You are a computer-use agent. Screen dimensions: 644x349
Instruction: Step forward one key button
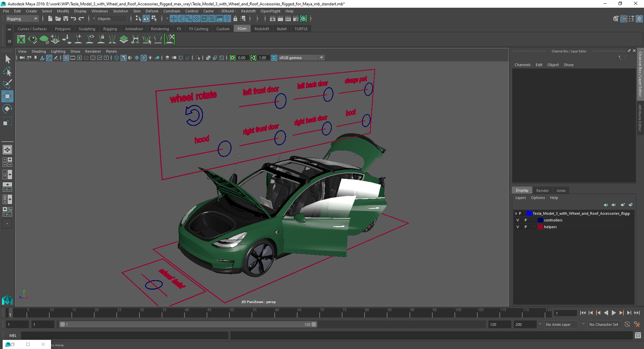(x=621, y=313)
